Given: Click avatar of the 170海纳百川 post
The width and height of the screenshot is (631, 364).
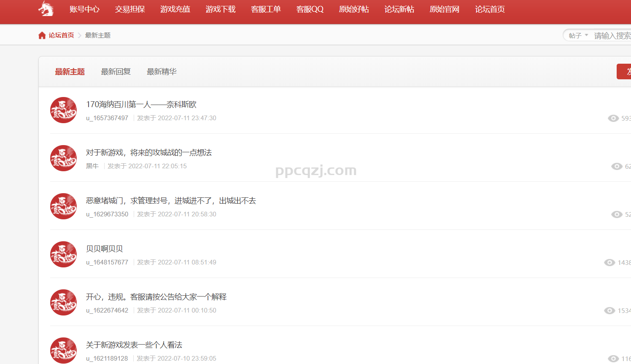Looking at the screenshot, I should point(63,110).
